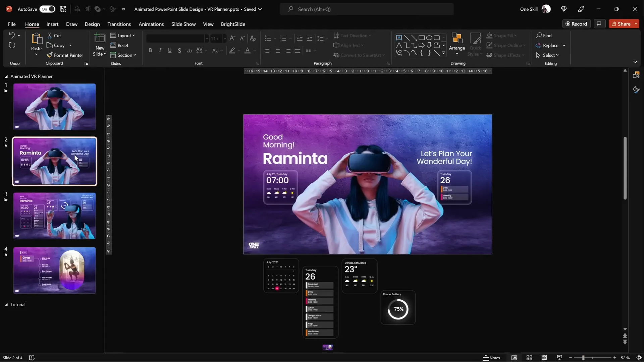Toggle Underline formatting
The width and height of the screenshot is (644, 362).
[170, 51]
